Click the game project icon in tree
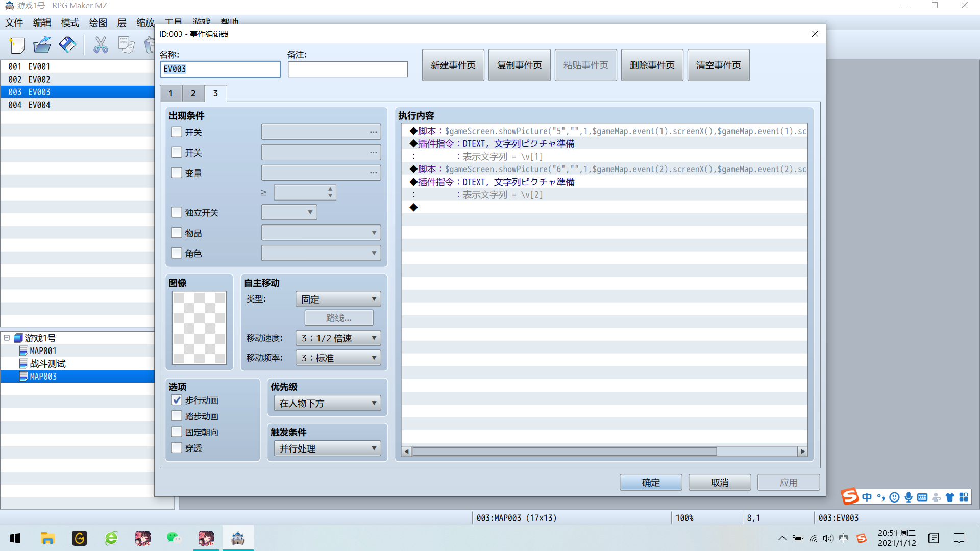 tap(18, 338)
